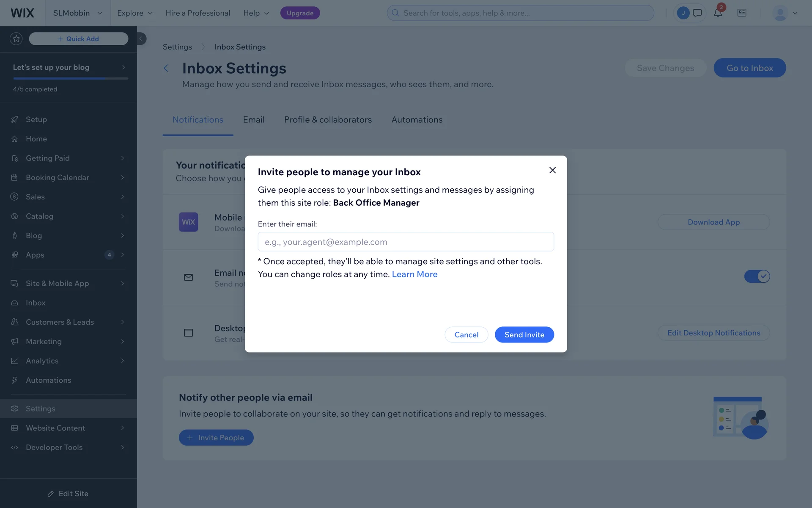Click the Wix logo in top bar

pos(22,13)
